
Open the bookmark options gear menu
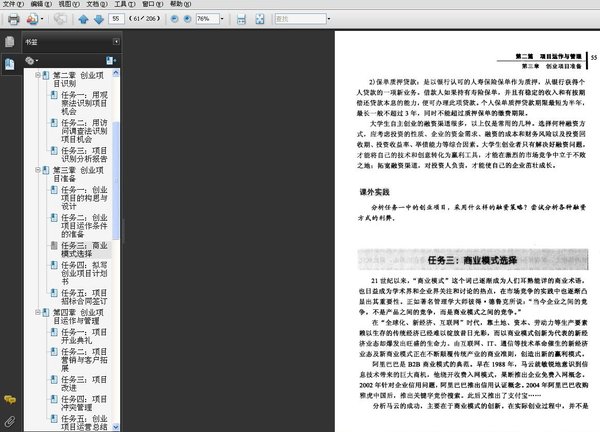point(31,60)
